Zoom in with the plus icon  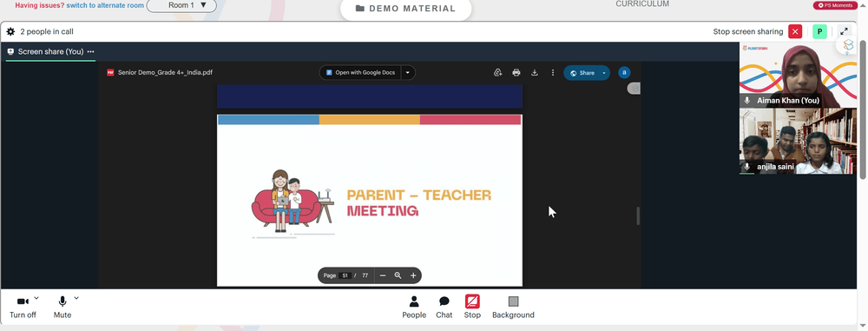coord(413,275)
